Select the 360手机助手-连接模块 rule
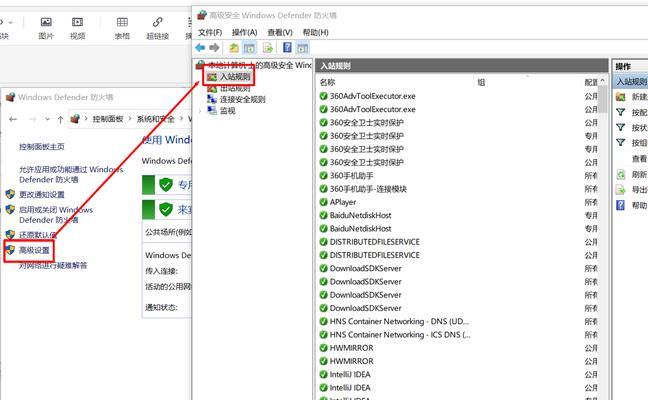 368,189
